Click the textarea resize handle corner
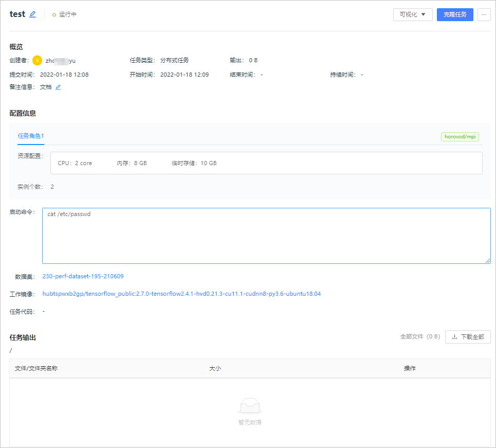 tap(488, 261)
